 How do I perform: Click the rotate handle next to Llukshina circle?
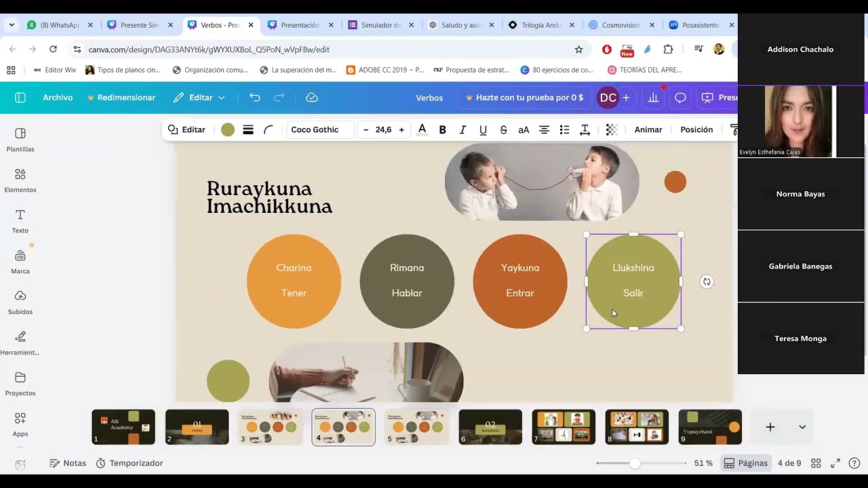click(707, 281)
